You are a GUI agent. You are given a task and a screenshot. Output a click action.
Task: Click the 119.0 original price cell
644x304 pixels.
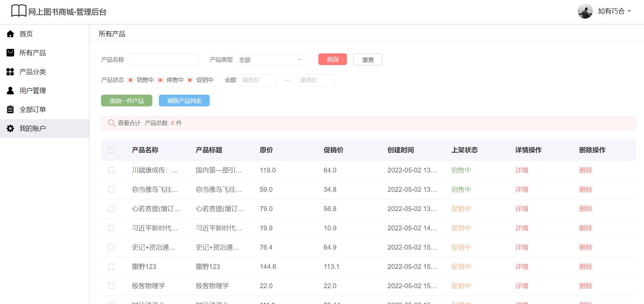pyautogui.click(x=268, y=170)
